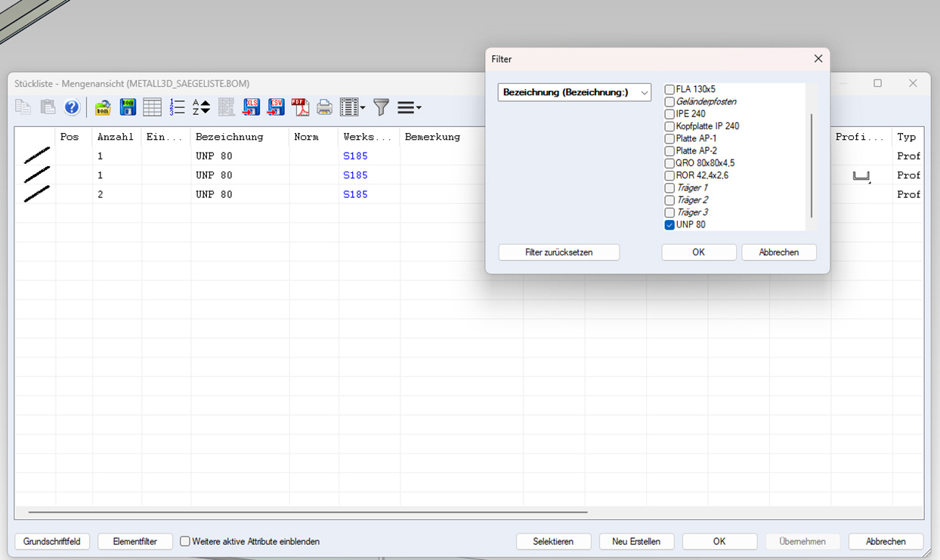The image size is (940, 560).
Task: Tick the QRO 80x80x4,5 checkbox
Action: coord(669,163)
